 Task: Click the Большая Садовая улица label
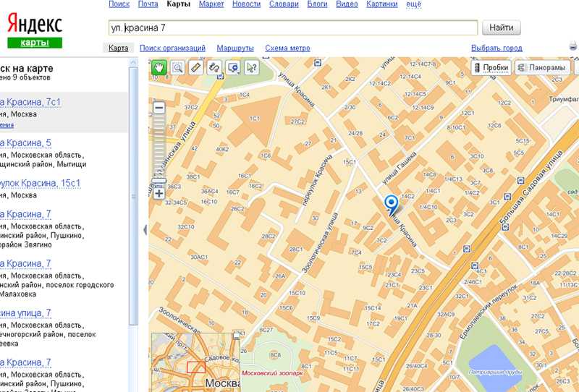(x=530, y=187)
